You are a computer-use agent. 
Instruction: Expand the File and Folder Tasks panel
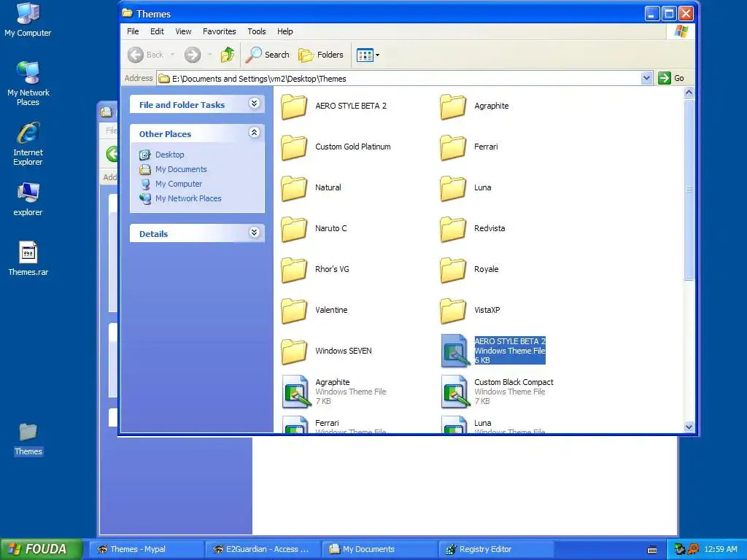click(255, 104)
